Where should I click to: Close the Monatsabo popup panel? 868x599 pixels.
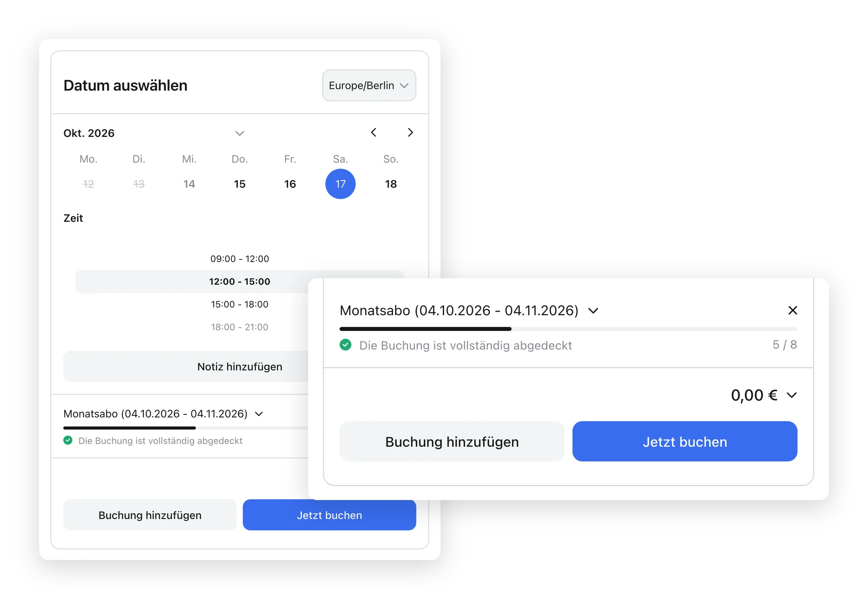click(x=792, y=310)
